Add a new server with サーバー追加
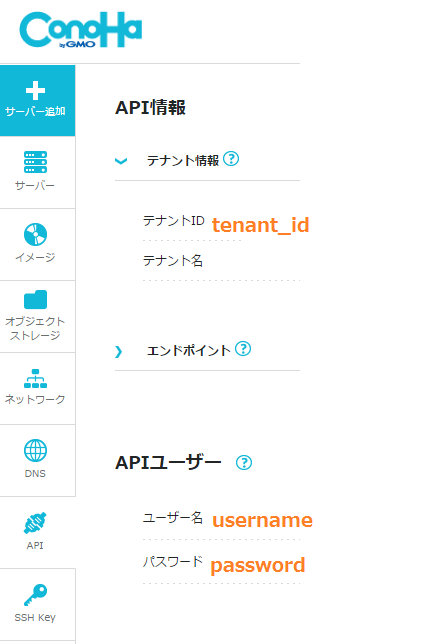Image resolution: width=434 pixels, height=644 pixels. [37, 100]
